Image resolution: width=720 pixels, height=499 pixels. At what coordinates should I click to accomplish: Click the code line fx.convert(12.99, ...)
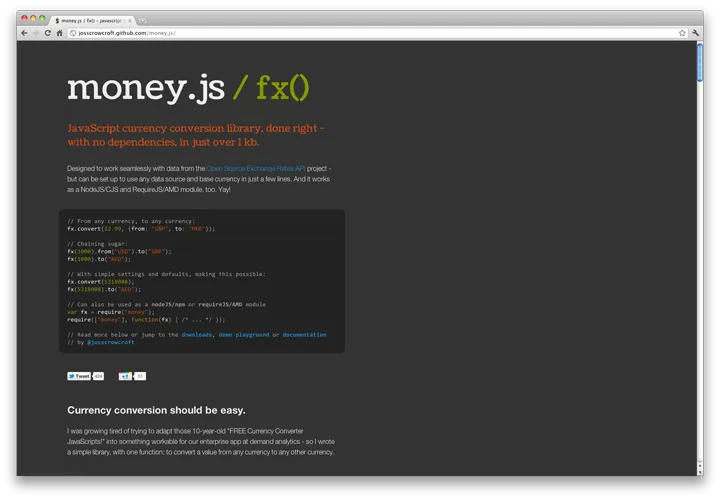[x=141, y=229]
